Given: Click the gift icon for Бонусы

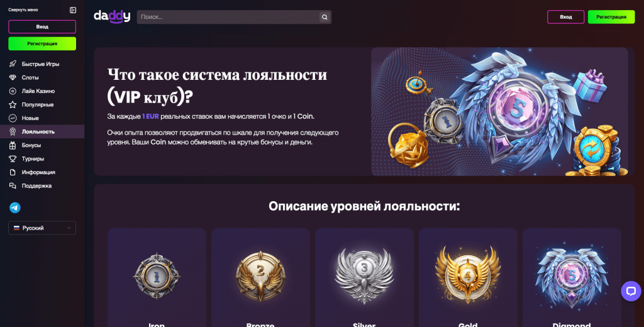Looking at the screenshot, I should tap(13, 145).
